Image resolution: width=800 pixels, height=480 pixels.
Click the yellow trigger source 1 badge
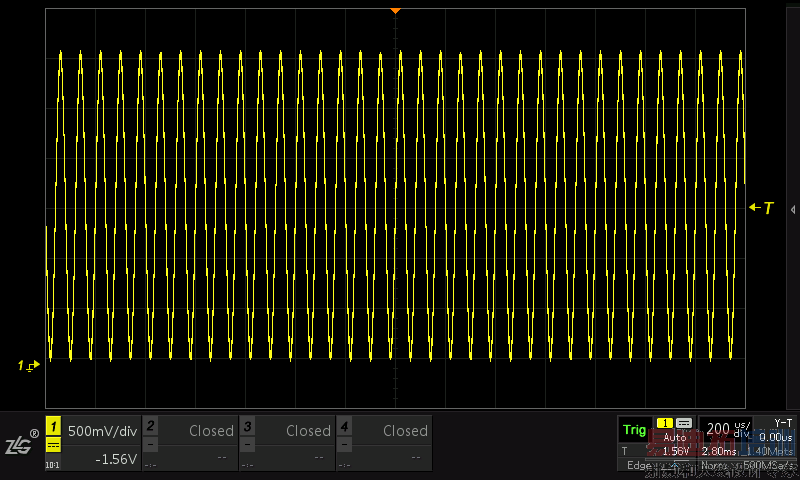tap(665, 423)
